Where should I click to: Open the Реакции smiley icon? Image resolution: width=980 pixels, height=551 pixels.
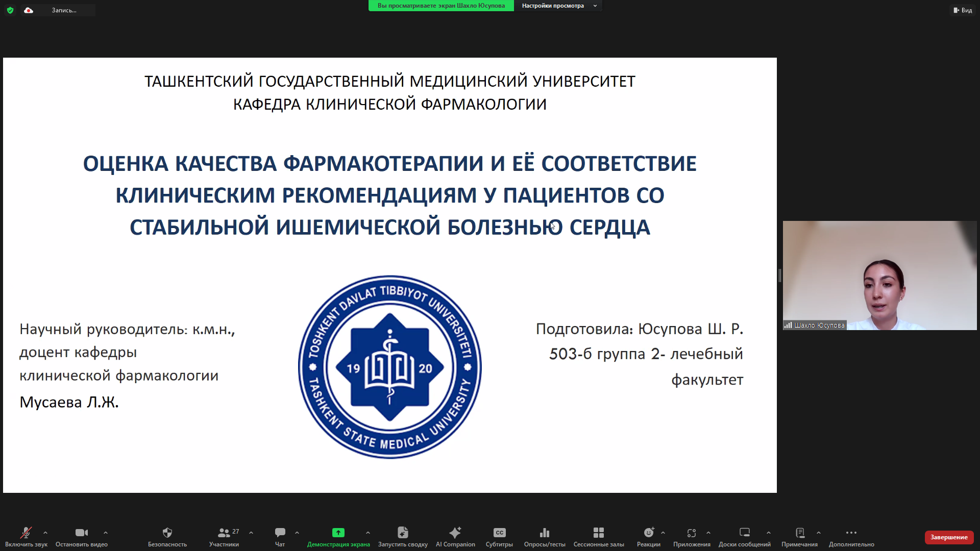pyautogui.click(x=649, y=533)
